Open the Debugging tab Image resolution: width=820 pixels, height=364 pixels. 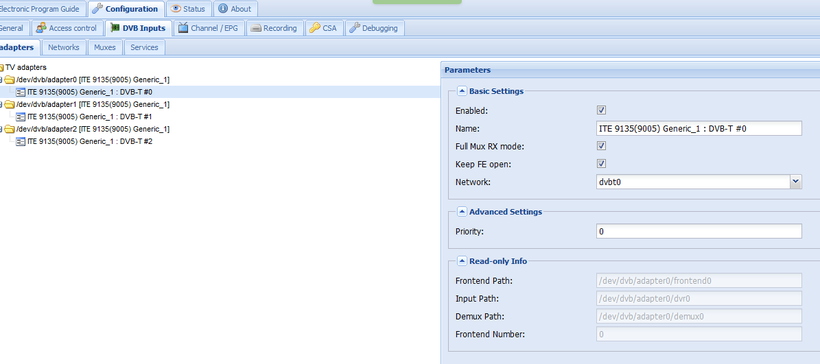tap(374, 28)
